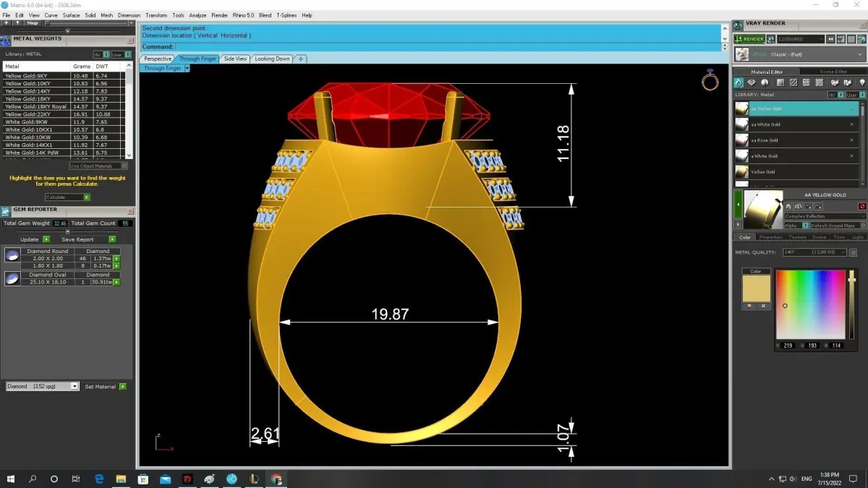Switch to the Looking Down viewport tab
This screenshot has width=868, height=488.
click(x=272, y=59)
